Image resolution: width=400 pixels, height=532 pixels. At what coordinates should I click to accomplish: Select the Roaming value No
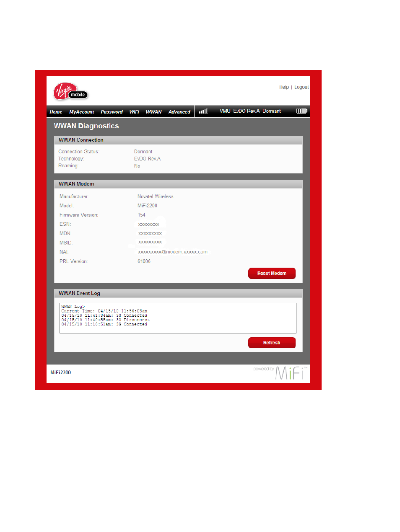[x=137, y=166]
